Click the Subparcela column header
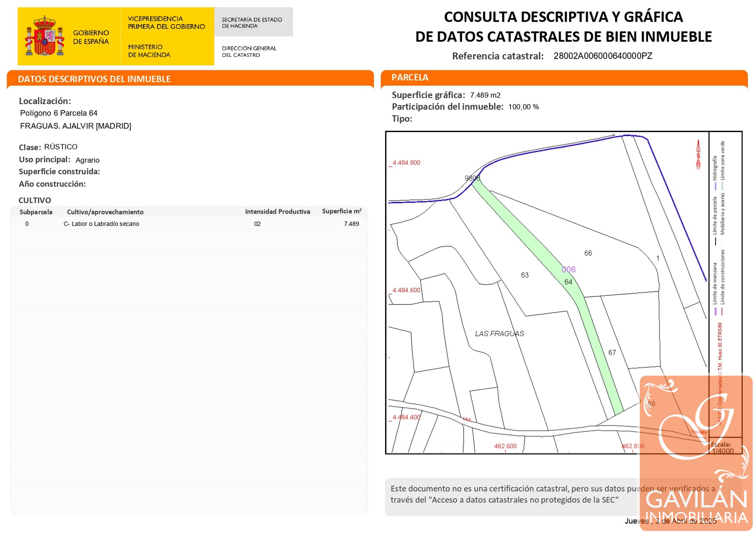Viewport: 756px width, 534px height. (36, 212)
